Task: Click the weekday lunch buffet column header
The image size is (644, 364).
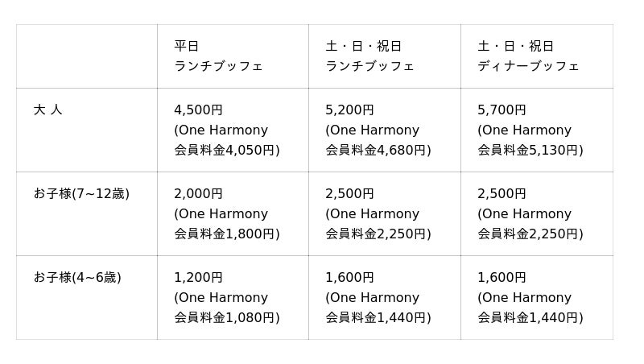Action: pyautogui.click(x=218, y=56)
